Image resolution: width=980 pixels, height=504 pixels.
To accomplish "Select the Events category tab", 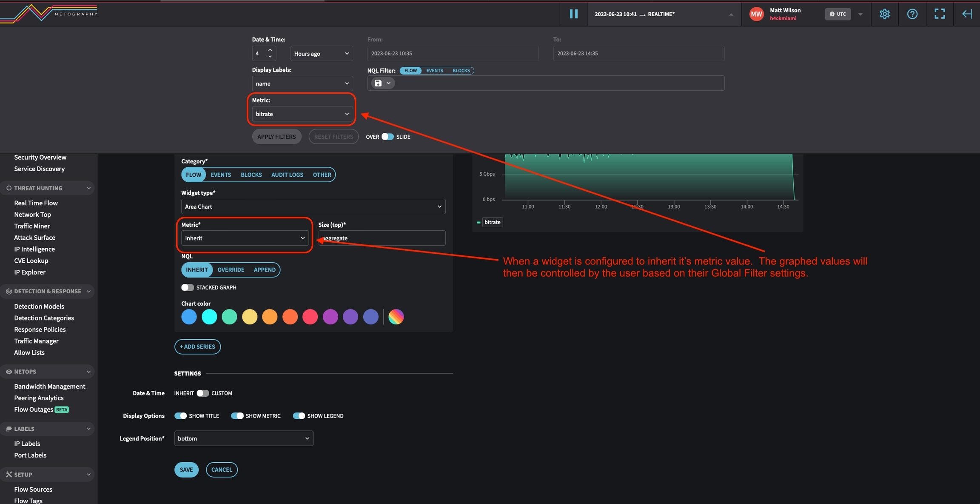I will point(221,175).
